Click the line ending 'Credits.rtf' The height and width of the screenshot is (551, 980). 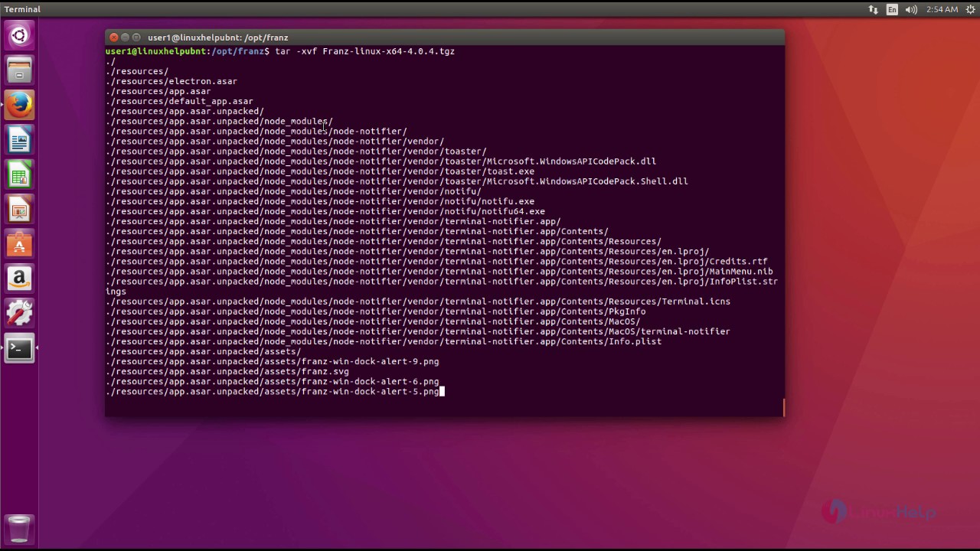click(436, 261)
